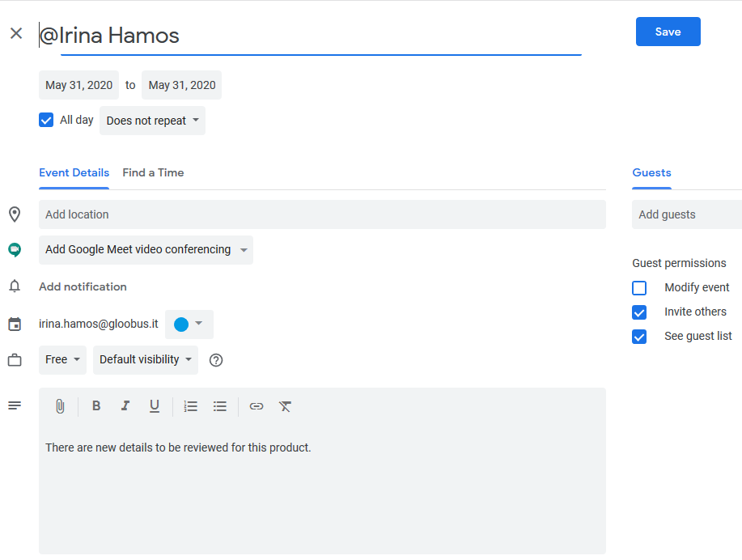The image size is (742, 560).
Task: Insert a bulleted list
Action: (x=220, y=406)
